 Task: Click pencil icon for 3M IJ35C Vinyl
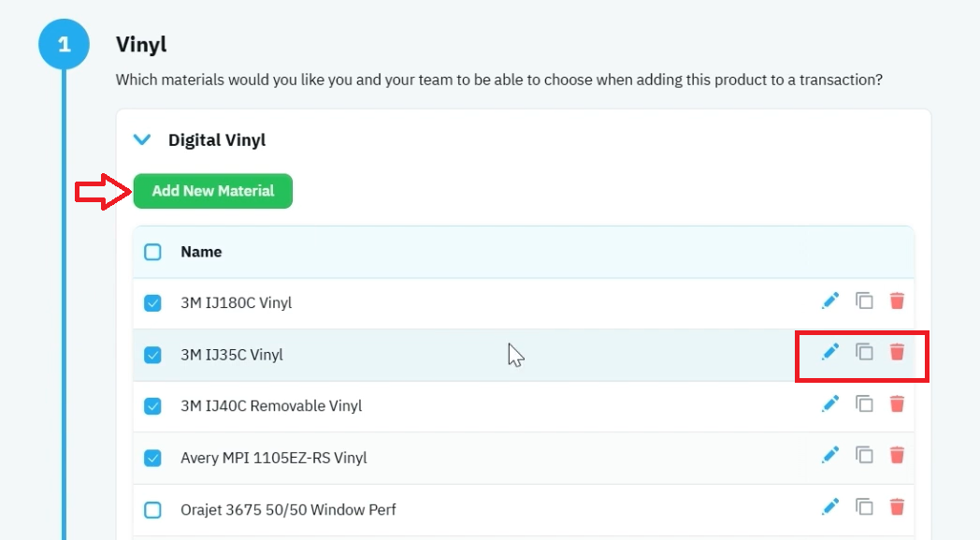(830, 352)
